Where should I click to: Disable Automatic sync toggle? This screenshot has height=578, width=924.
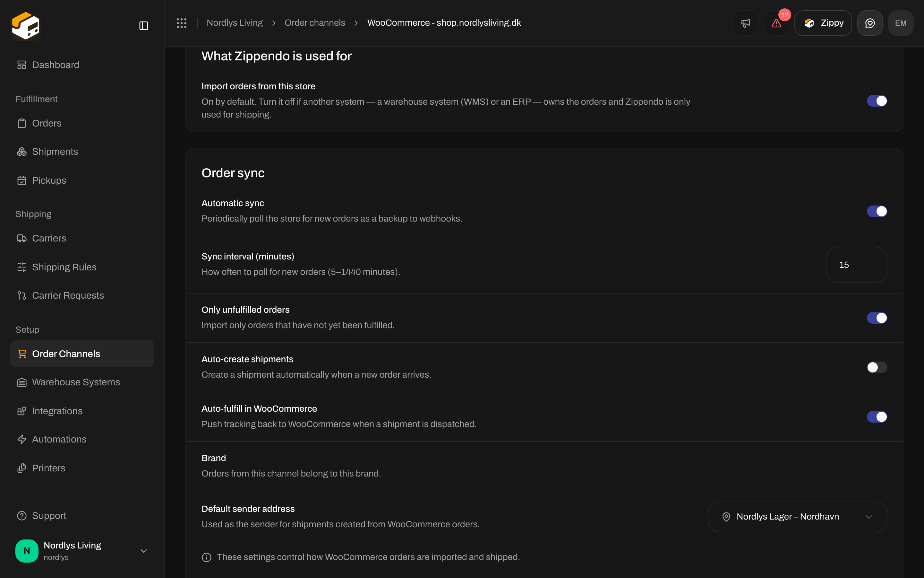click(x=877, y=211)
